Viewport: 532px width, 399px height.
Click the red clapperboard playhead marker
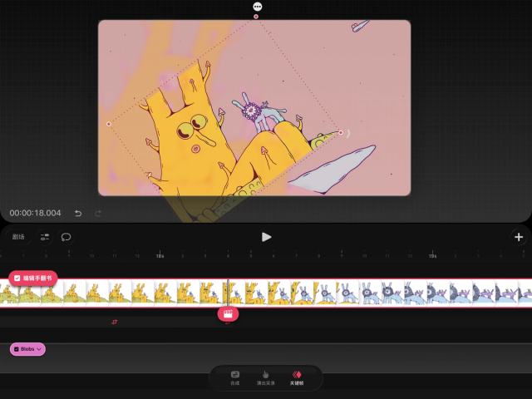click(x=228, y=314)
